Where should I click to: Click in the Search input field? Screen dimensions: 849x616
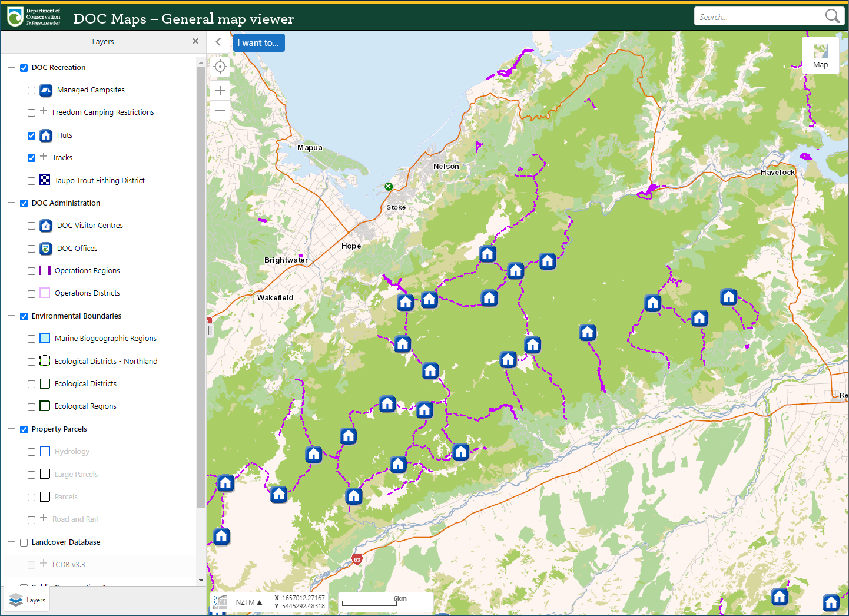pyautogui.click(x=760, y=16)
